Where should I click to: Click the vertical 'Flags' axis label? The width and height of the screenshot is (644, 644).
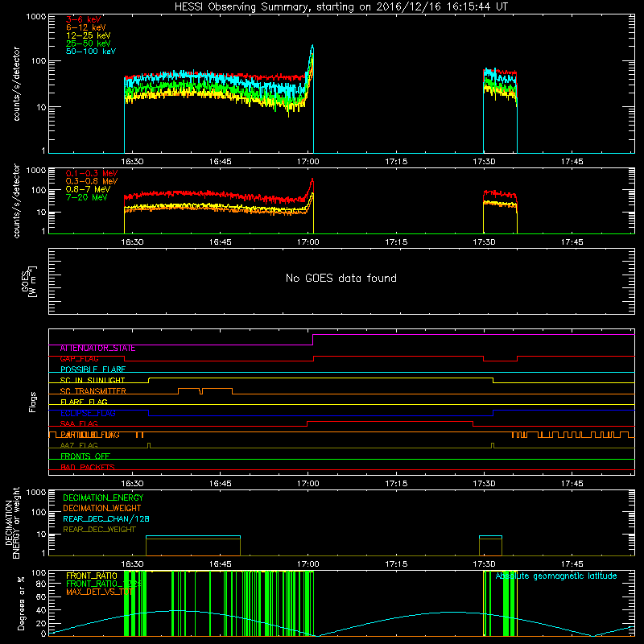point(33,402)
